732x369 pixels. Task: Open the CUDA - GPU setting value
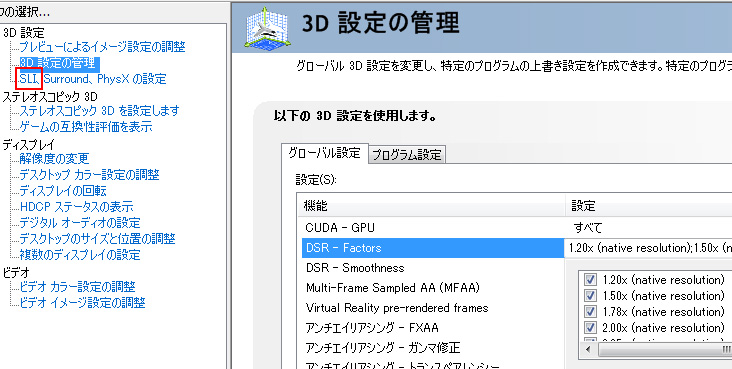[648, 228]
